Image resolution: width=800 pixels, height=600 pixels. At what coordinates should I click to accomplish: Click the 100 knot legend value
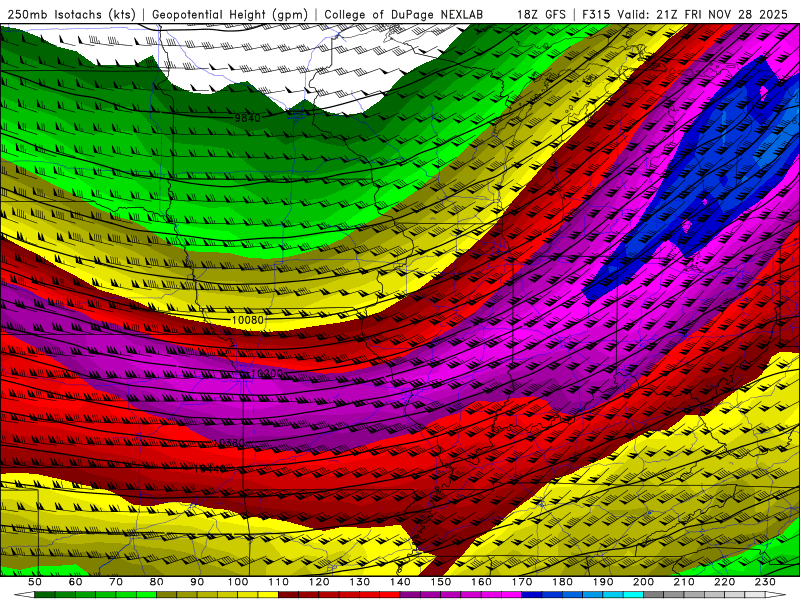pyautogui.click(x=238, y=582)
